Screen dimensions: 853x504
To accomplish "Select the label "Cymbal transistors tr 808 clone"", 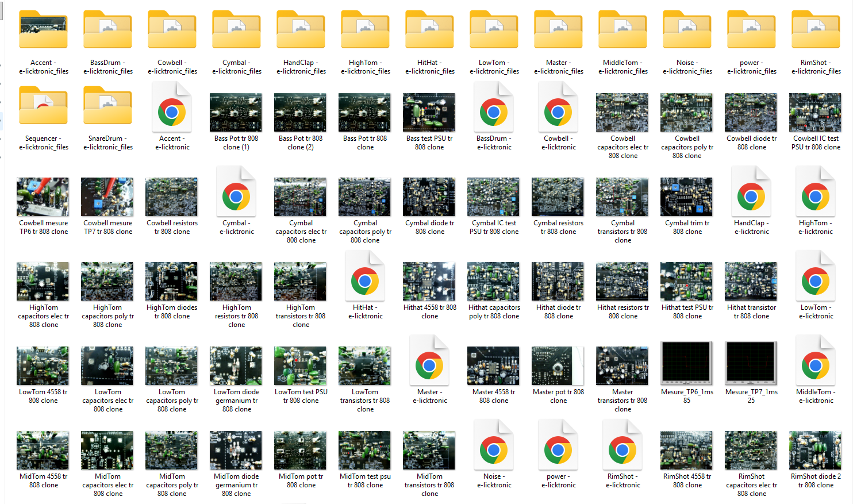I will [623, 232].
